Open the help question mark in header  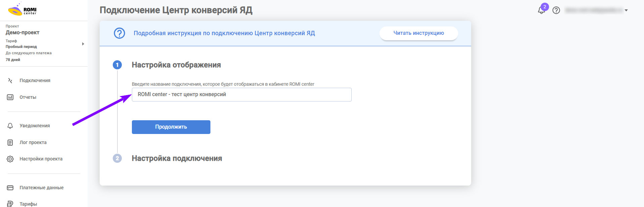(556, 10)
